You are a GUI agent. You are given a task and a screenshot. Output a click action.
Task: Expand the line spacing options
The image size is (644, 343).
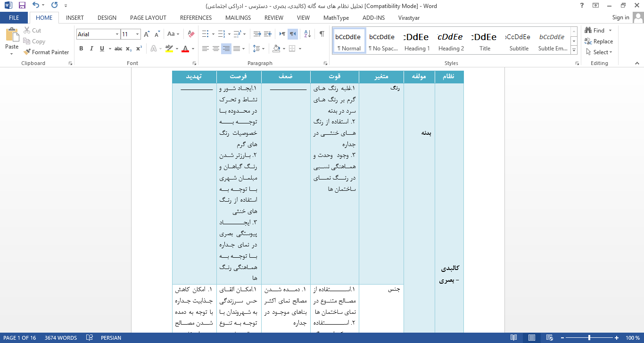click(262, 48)
